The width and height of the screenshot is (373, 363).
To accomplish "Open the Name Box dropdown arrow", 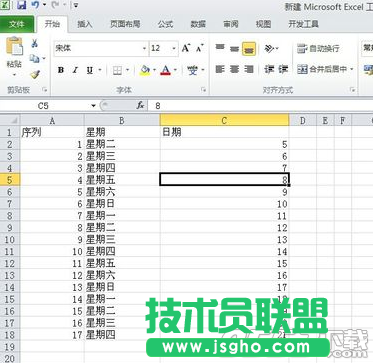I will (x=94, y=106).
